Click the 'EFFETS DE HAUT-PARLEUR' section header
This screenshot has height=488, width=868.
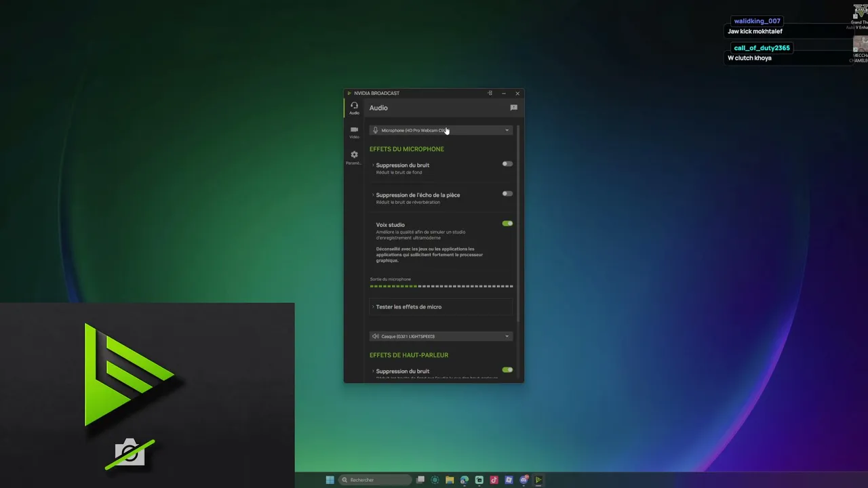coord(409,355)
